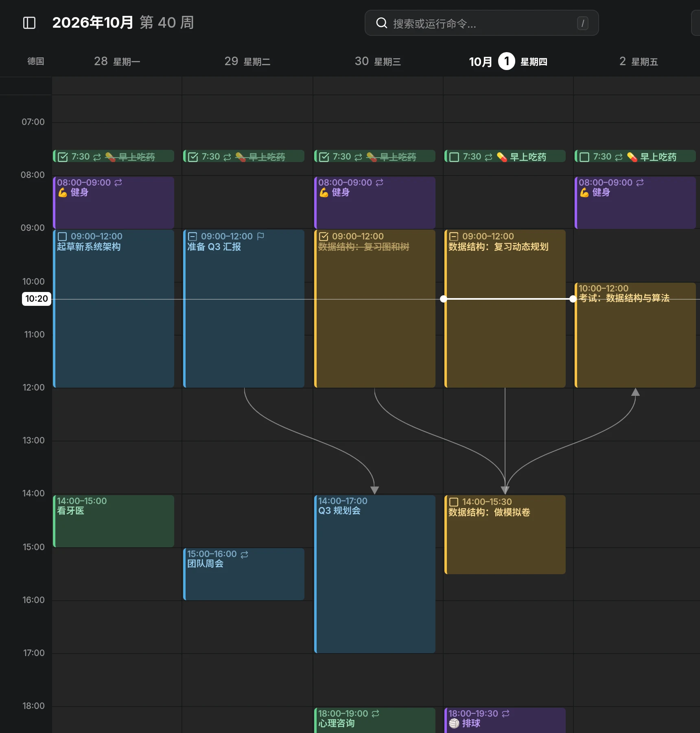This screenshot has width=700, height=733.
Task: Click repeat icon on Monday 健身 event
Action: 118,182
